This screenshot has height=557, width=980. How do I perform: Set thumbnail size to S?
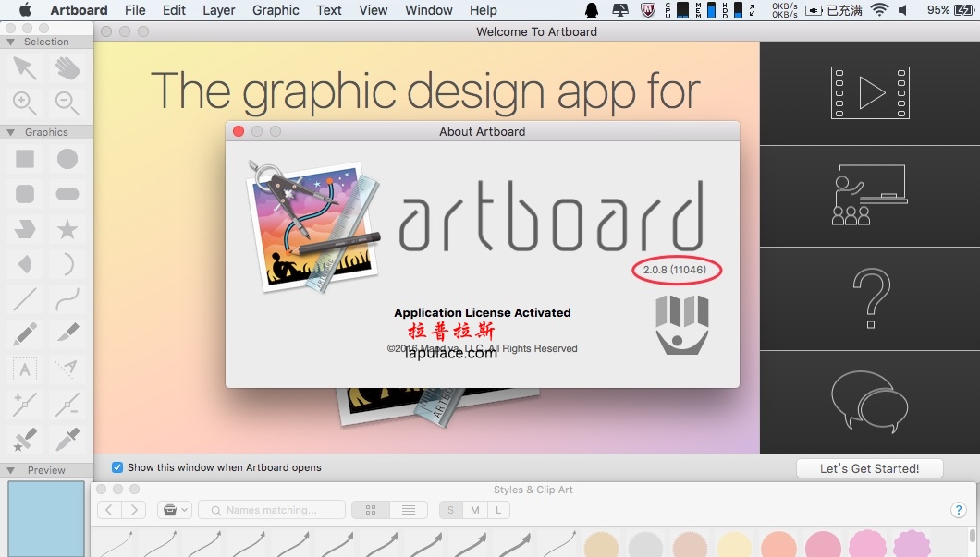450,510
